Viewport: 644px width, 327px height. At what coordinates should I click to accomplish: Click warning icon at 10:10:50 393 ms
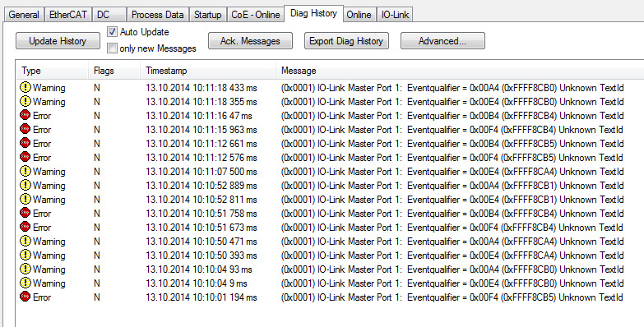pos(25,255)
